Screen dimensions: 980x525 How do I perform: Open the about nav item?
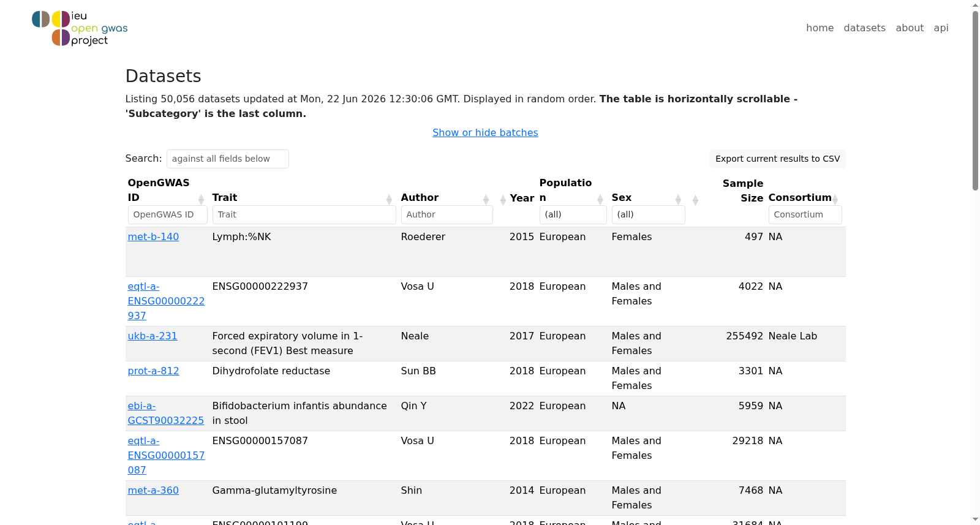[x=910, y=28]
